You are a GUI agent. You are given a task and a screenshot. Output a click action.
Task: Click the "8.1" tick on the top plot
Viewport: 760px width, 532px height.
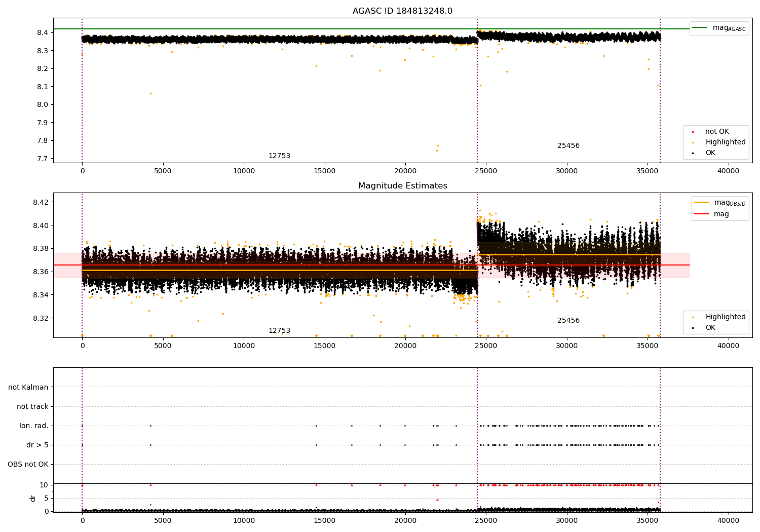pos(42,87)
